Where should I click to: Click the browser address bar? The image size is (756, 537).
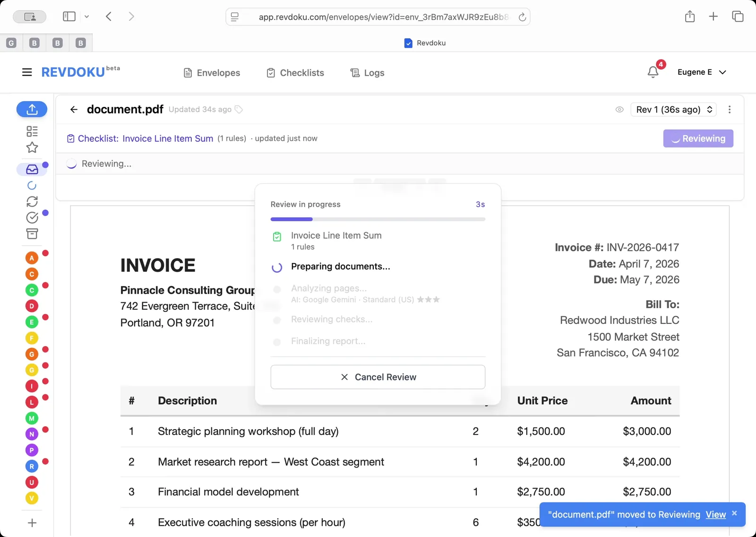[378, 17]
